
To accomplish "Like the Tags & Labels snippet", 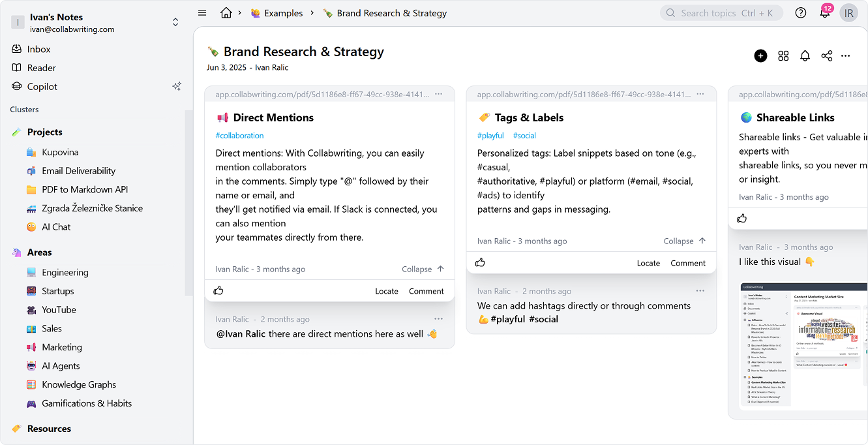I will [480, 263].
